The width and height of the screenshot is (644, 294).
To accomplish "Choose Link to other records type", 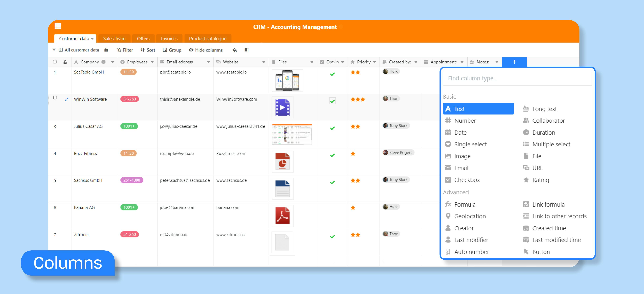I will pos(559,216).
